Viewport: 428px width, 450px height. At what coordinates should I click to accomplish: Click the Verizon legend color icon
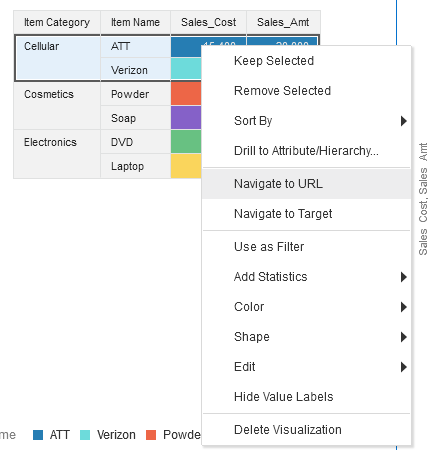point(85,435)
